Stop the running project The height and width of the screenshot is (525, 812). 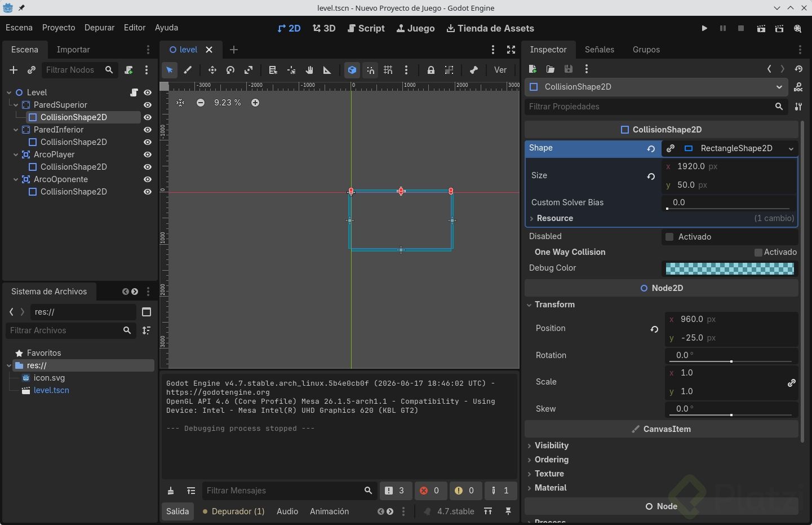click(x=741, y=28)
